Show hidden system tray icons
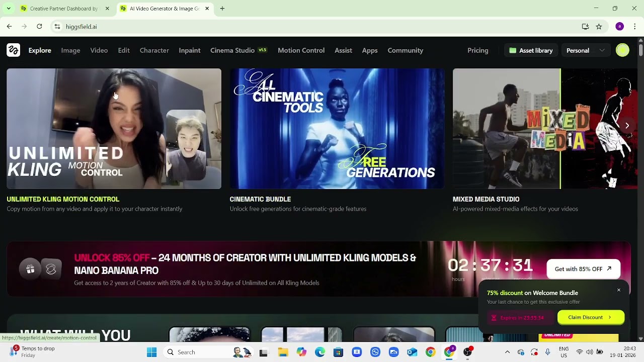644x362 pixels. (x=507, y=352)
